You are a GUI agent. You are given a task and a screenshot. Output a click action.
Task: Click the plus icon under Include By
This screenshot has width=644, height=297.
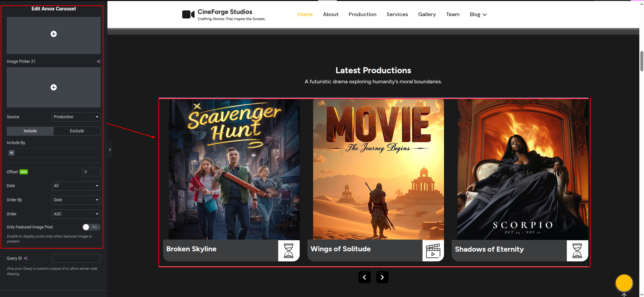[11, 153]
